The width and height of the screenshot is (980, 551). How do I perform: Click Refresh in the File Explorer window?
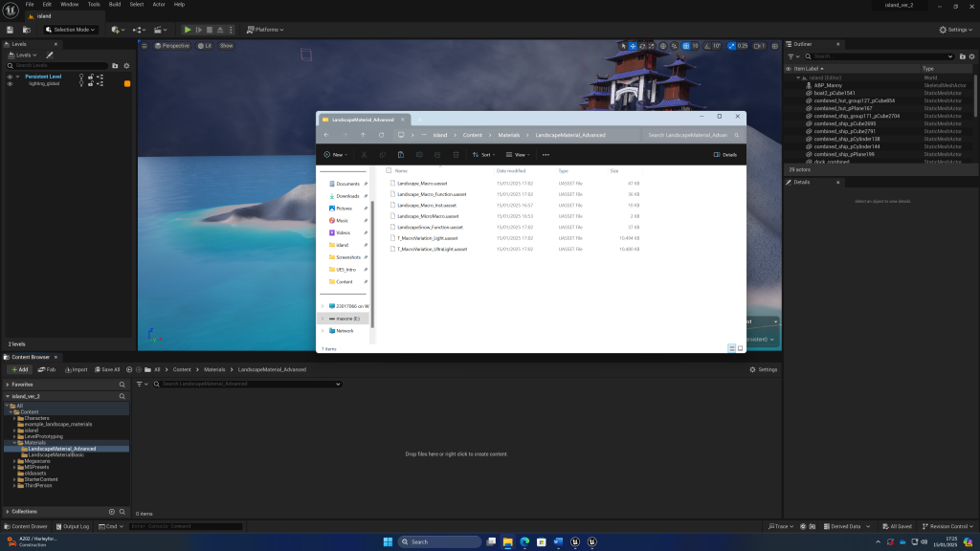[x=381, y=135]
